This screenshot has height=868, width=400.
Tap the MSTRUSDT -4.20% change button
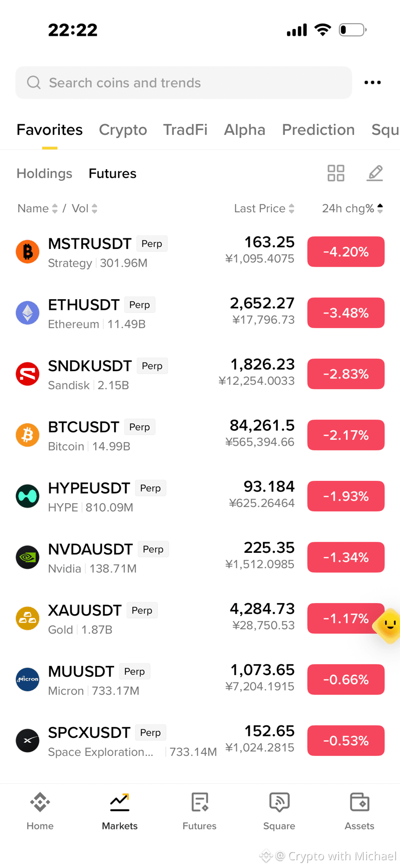(346, 252)
